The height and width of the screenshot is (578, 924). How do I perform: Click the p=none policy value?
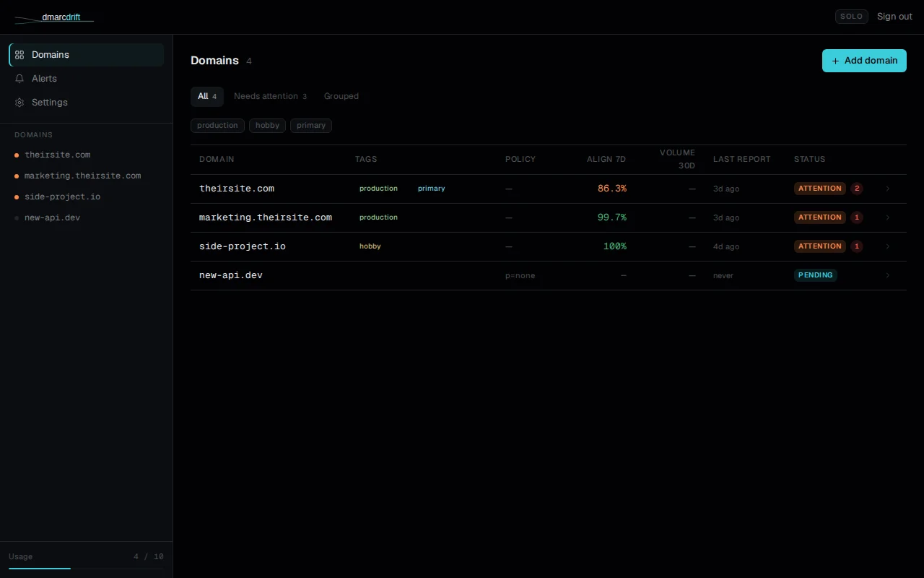point(520,275)
